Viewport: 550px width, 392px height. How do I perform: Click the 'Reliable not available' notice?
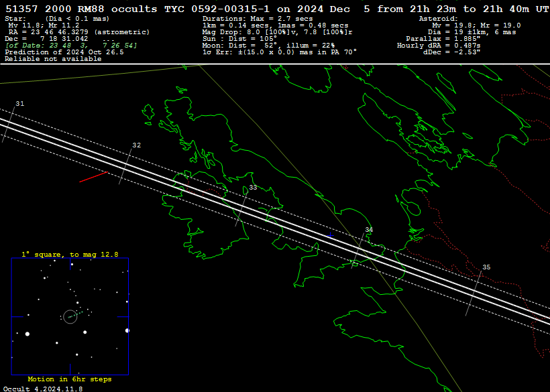pos(53,59)
